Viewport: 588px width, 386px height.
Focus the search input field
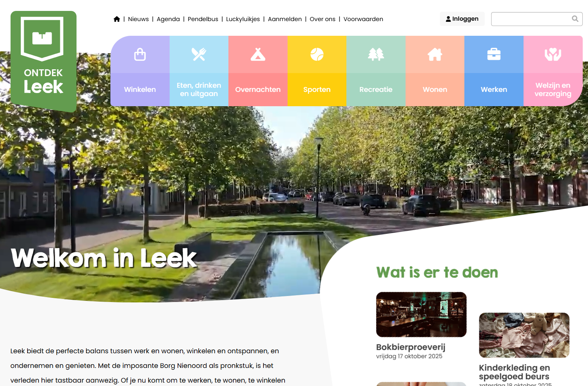pos(531,19)
